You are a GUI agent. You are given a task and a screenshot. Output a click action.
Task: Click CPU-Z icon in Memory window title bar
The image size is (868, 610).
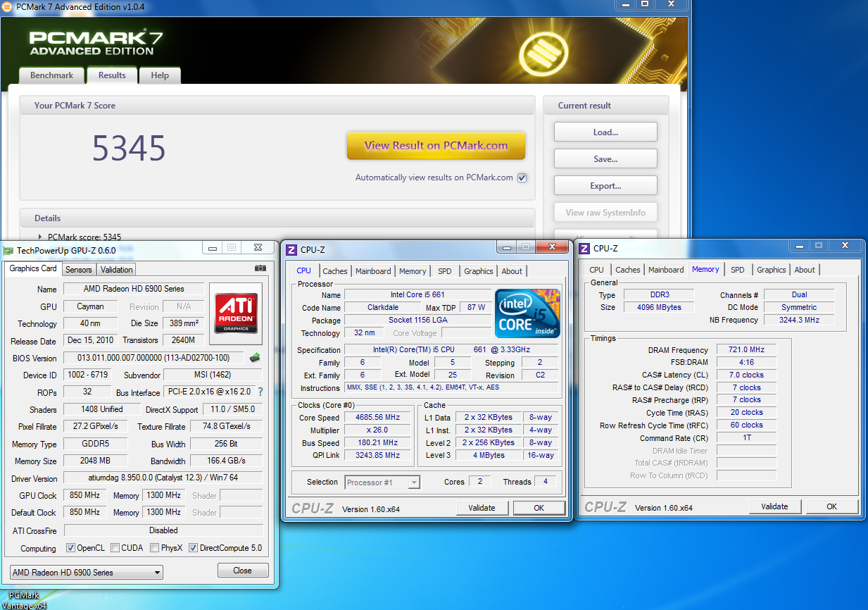(584, 248)
